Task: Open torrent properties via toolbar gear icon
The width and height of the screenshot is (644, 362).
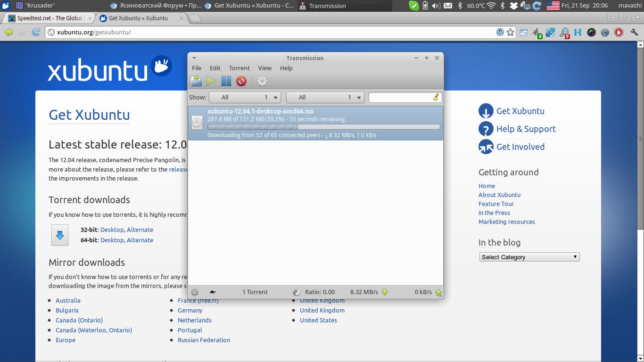Action: coord(262,81)
